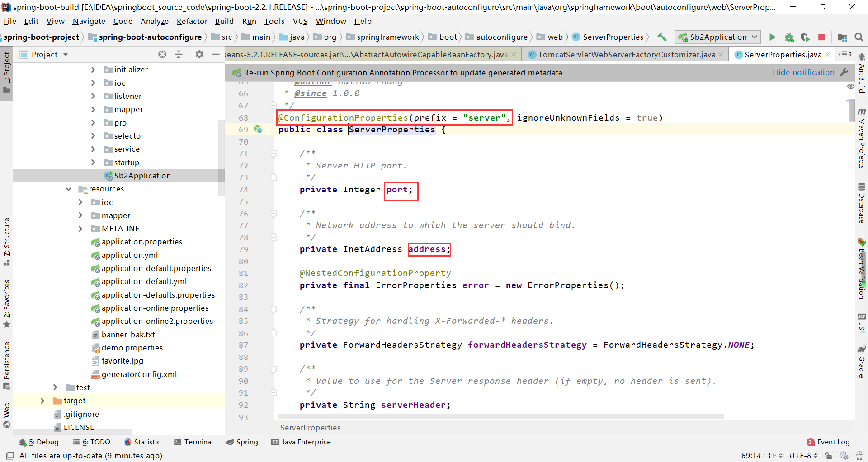Run Sb2Application with the green play icon

point(773,37)
